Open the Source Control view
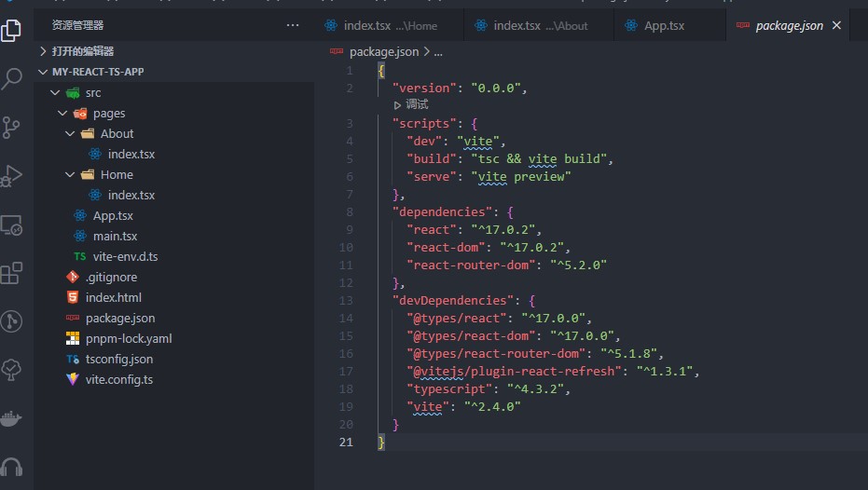The image size is (868, 490). pyautogui.click(x=12, y=128)
